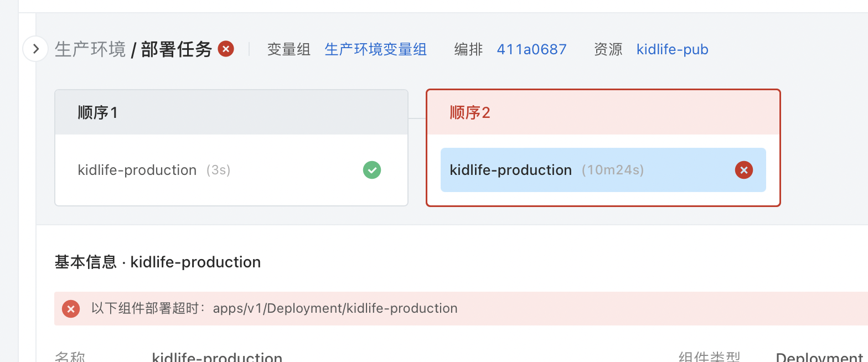
Task: Expand the collapsed side panel chevron
Action: point(36,49)
